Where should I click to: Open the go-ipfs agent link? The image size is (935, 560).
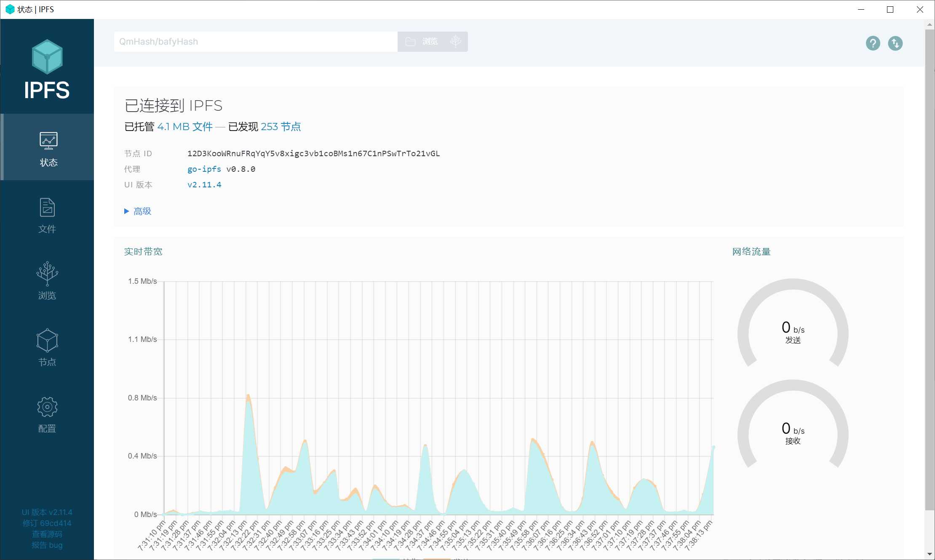(204, 169)
